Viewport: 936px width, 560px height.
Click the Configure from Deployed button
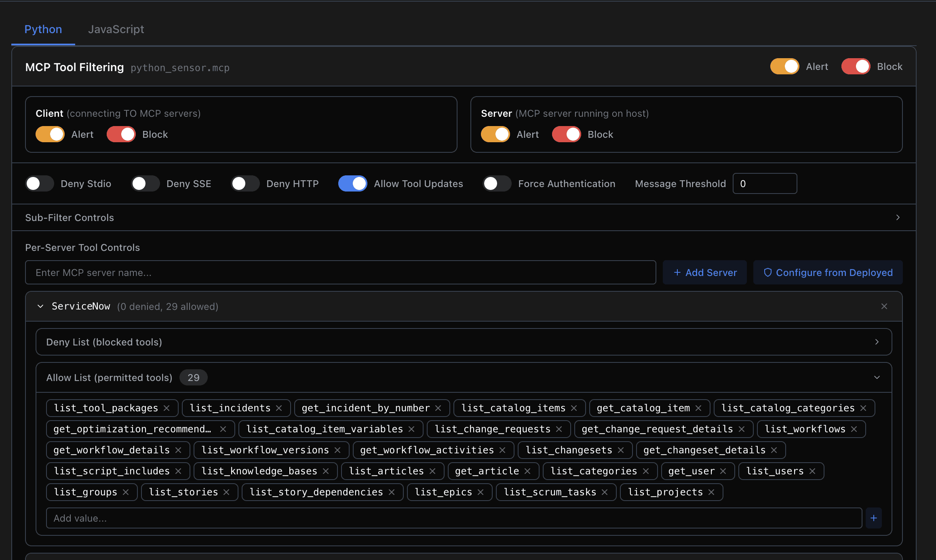tap(828, 273)
